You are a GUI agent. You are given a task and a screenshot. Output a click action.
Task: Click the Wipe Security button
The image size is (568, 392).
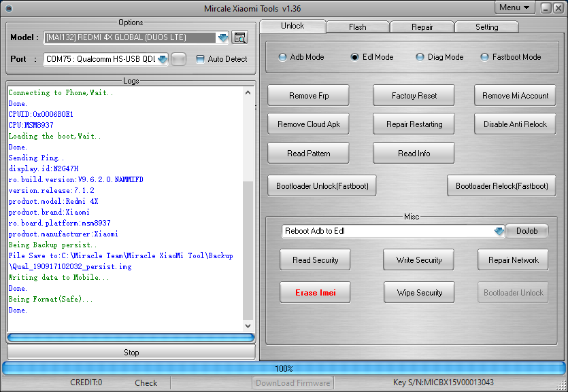[x=420, y=293]
